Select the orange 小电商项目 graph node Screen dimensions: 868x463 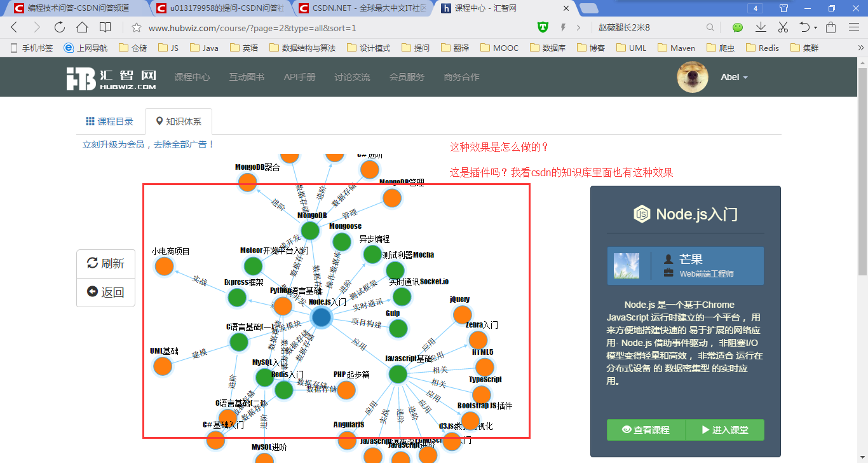point(164,266)
